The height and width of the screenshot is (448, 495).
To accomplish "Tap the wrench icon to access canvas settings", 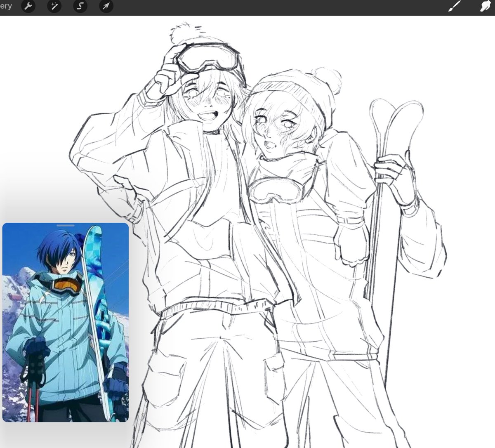I will [28, 7].
